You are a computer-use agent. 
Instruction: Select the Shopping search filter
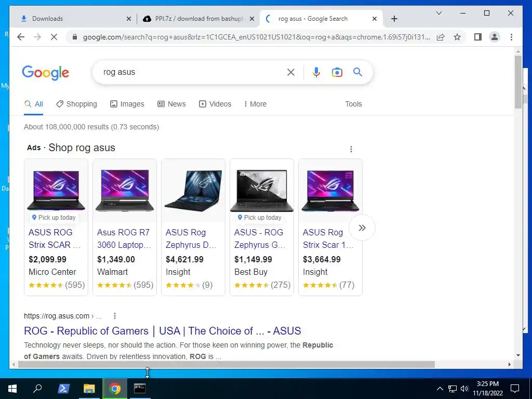pyautogui.click(x=77, y=104)
